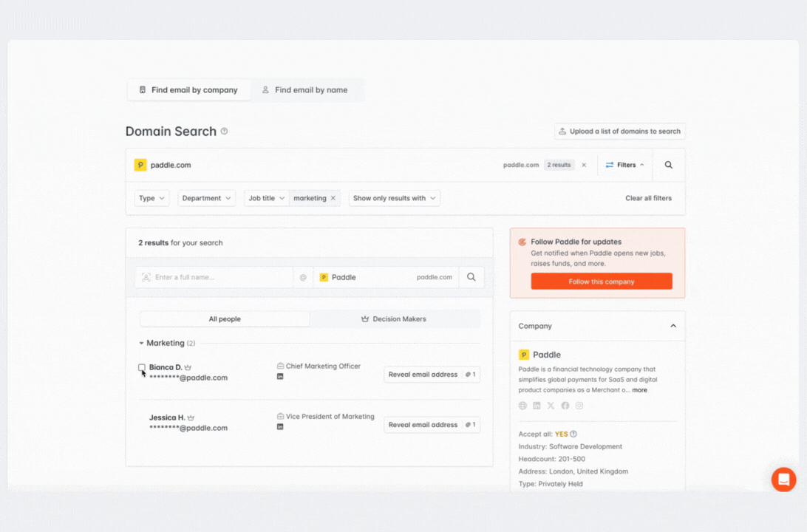Click Upload a list of domains to search
Viewport: 807px width, 532px height.
coord(619,132)
